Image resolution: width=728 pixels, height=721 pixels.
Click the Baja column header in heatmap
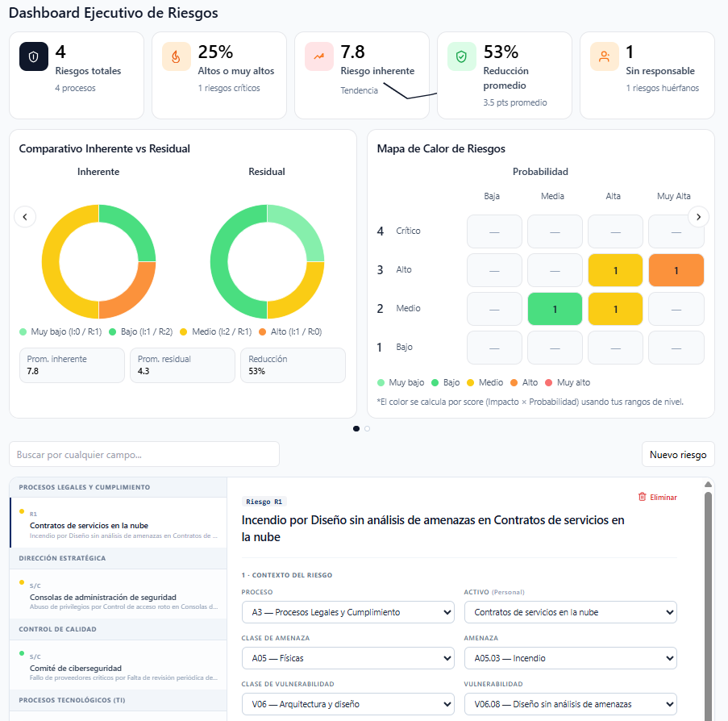coord(492,196)
